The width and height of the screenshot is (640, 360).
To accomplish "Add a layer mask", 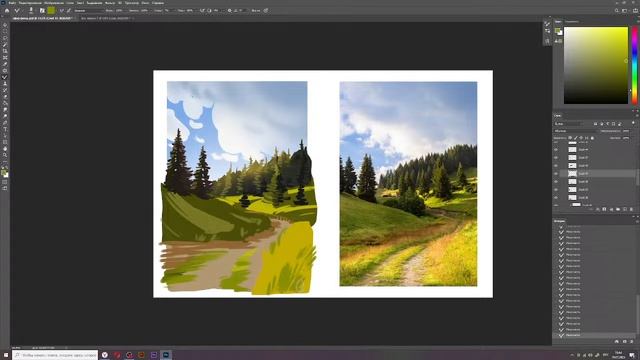I will point(604,209).
